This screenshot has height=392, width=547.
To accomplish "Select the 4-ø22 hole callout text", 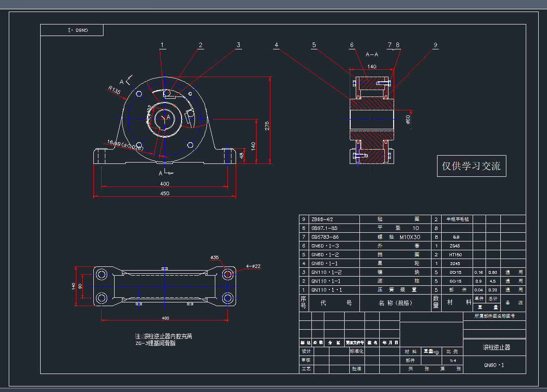I will [x=253, y=266].
